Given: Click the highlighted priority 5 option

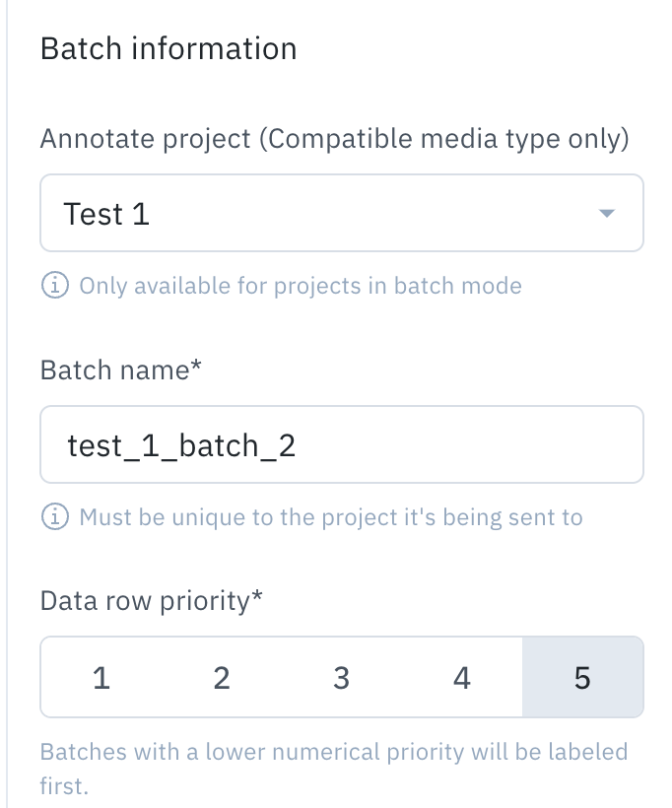Looking at the screenshot, I should coord(583,677).
